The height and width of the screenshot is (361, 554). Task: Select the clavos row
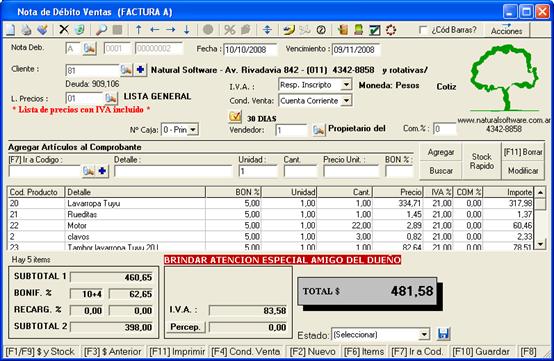coord(271,236)
